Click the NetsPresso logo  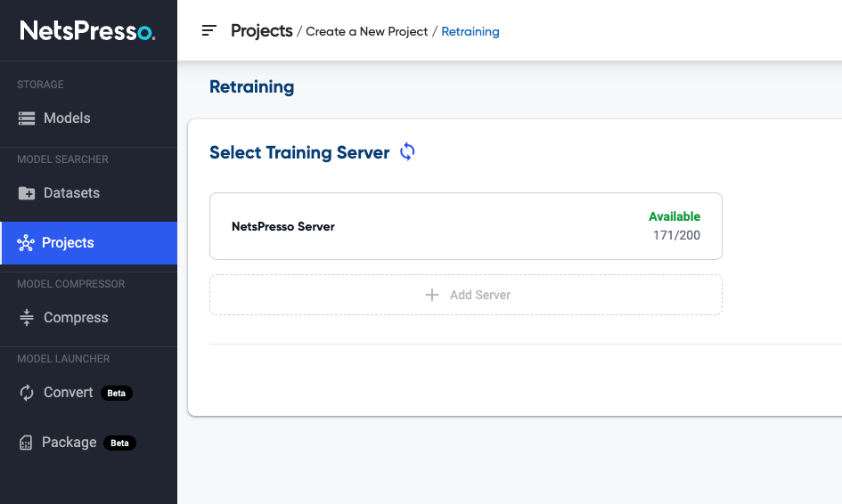(87, 30)
